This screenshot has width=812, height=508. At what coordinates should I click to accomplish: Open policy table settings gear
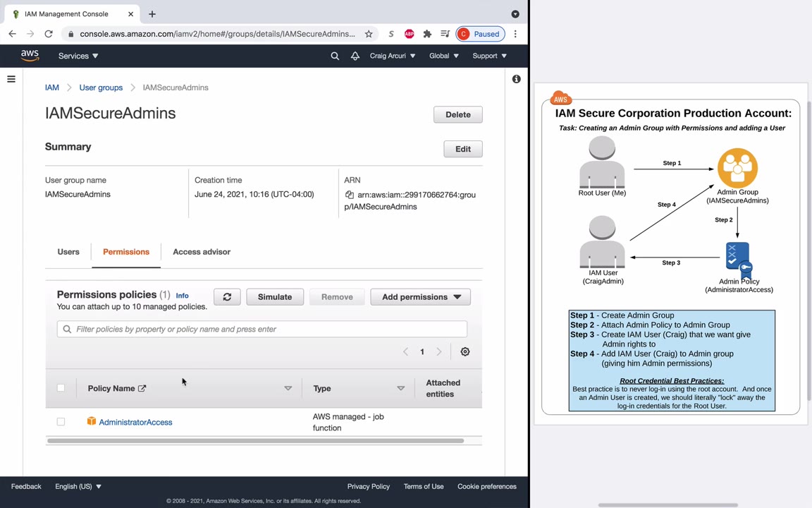click(465, 351)
